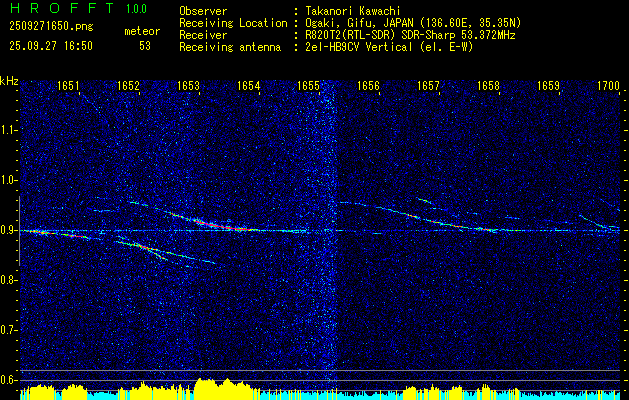Click the 1657 time marker
The width and height of the screenshot is (629, 400).
(429, 85)
